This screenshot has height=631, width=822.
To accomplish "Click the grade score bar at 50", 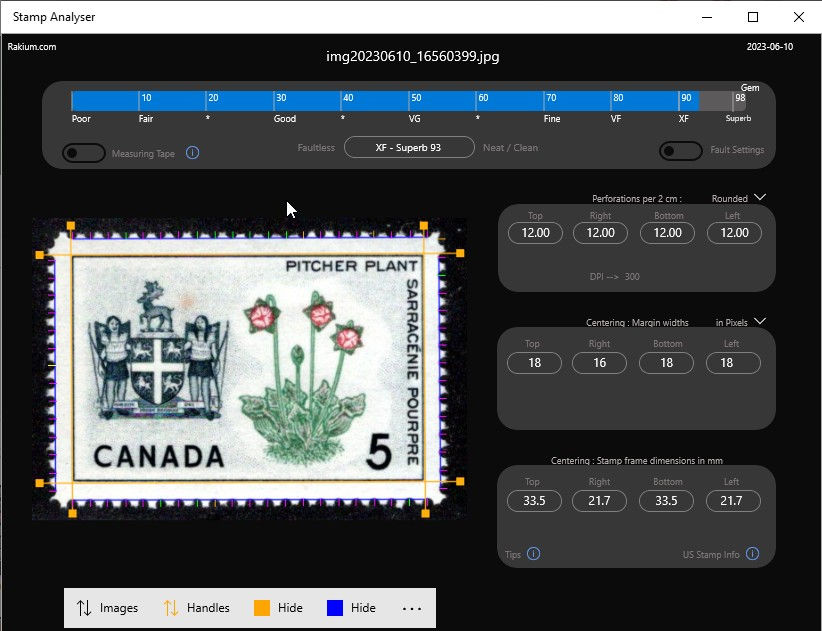I will pos(409,101).
